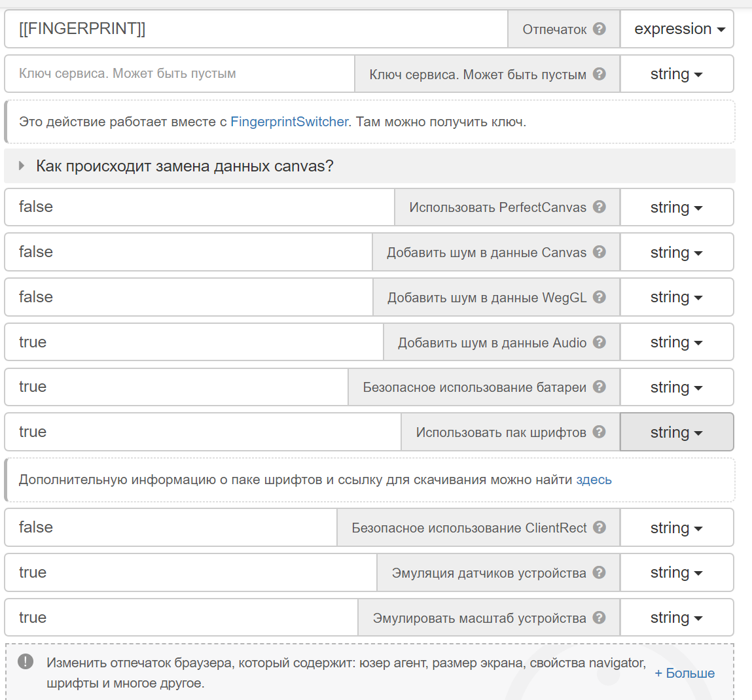752x700 pixels.
Task: Click the Эмулировать масштаб устройства value field
Action: 181,618
